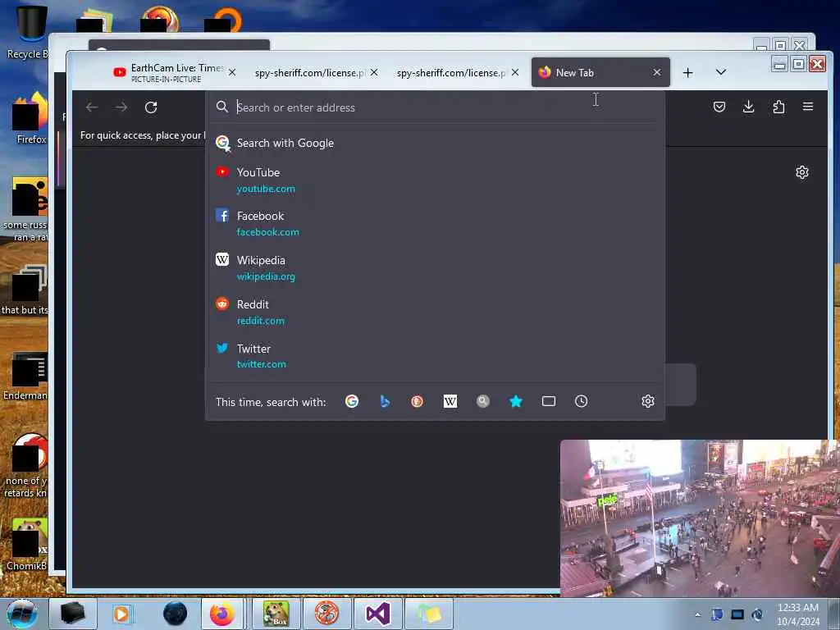The width and height of the screenshot is (840, 630).
Task: Search this time with Google icon
Action: [352, 401]
